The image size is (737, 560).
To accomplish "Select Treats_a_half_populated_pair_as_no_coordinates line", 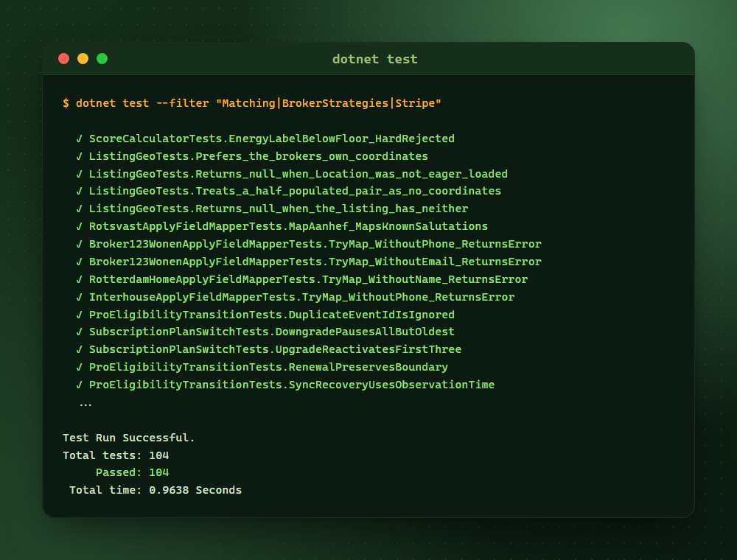I will (289, 191).
